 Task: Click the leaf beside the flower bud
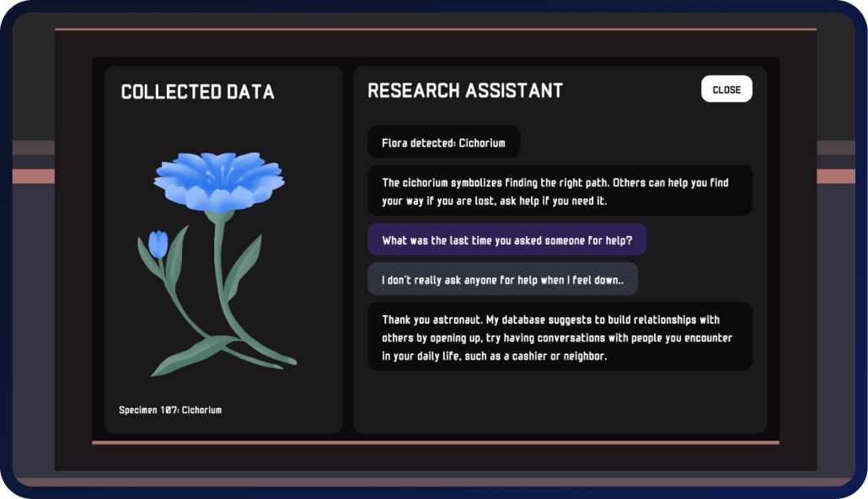[x=178, y=254]
